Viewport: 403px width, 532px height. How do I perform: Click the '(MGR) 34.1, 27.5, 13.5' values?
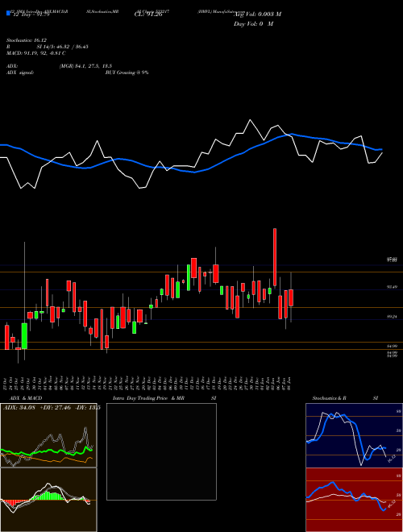point(85,66)
